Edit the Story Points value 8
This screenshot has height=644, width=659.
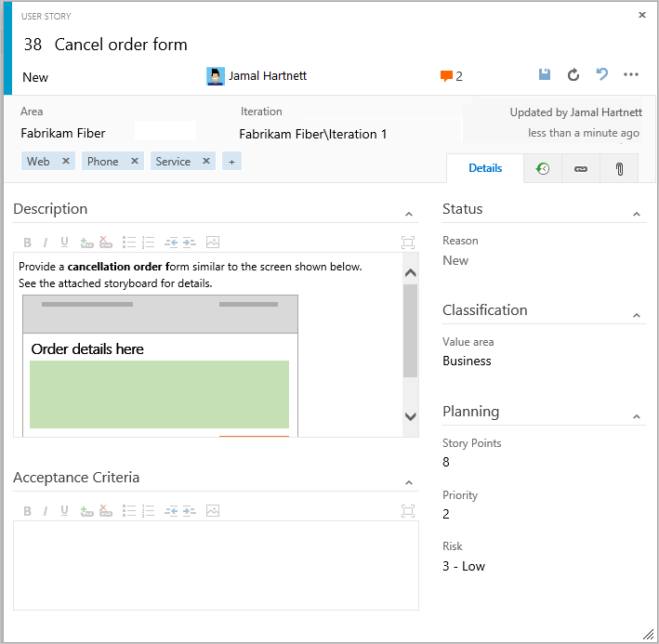446,462
